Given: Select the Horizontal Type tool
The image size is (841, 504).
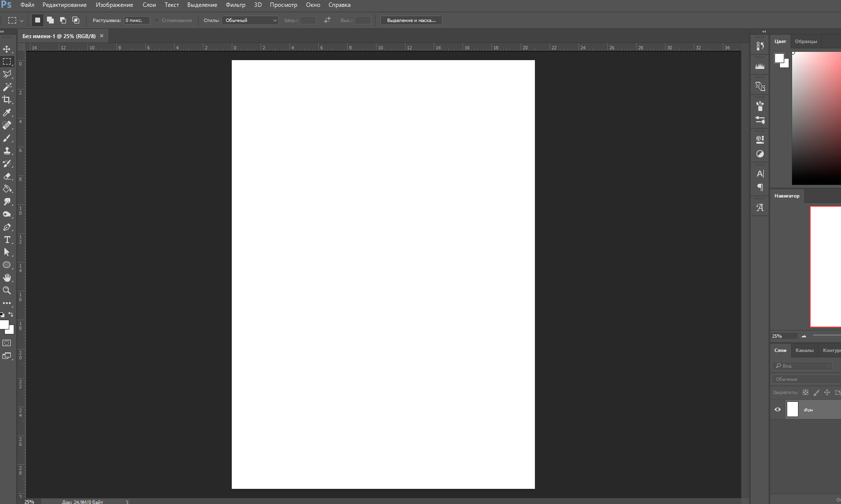Looking at the screenshot, I should pos(7,240).
